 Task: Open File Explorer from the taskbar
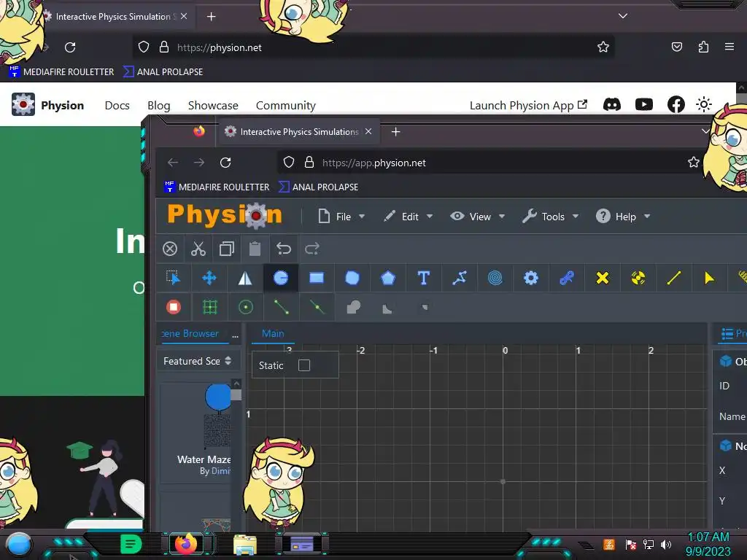[x=245, y=544]
